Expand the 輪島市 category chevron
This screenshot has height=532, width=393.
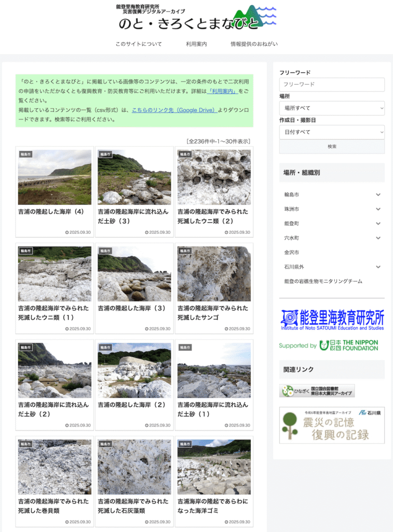[x=378, y=195]
